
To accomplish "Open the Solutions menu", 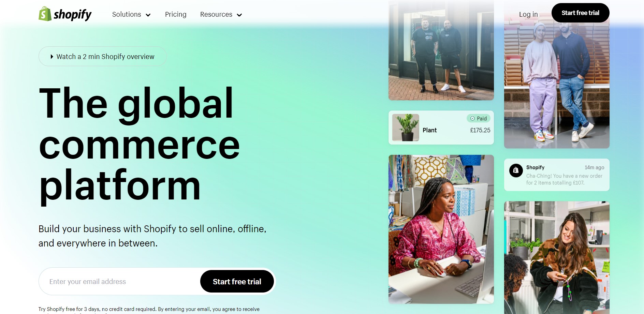I will coord(131,14).
